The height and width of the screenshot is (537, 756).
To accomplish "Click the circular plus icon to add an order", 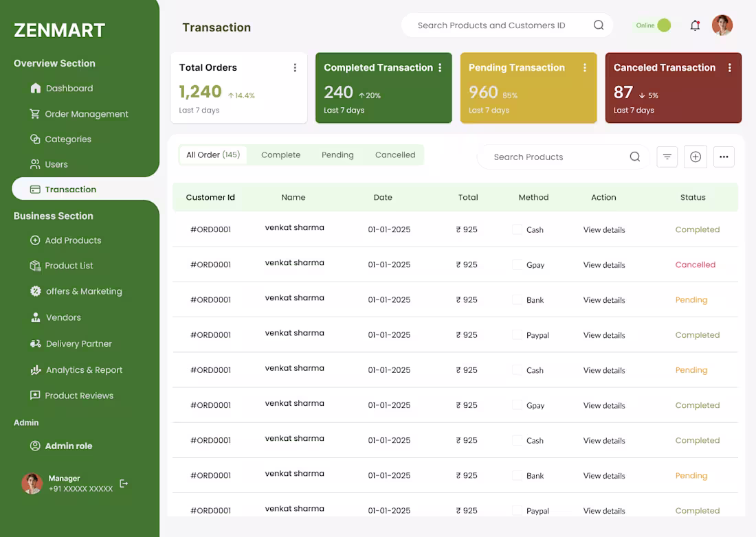I will point(695,157).
